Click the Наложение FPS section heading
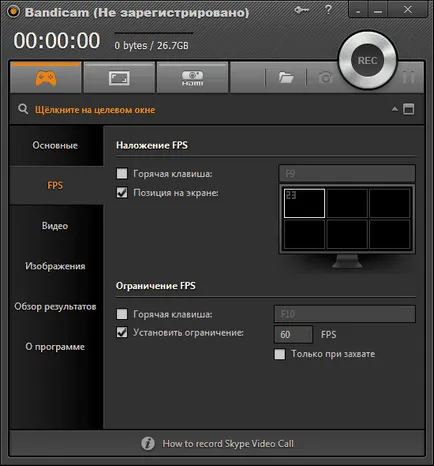434x466 pixels. click(x=152, y=145)
